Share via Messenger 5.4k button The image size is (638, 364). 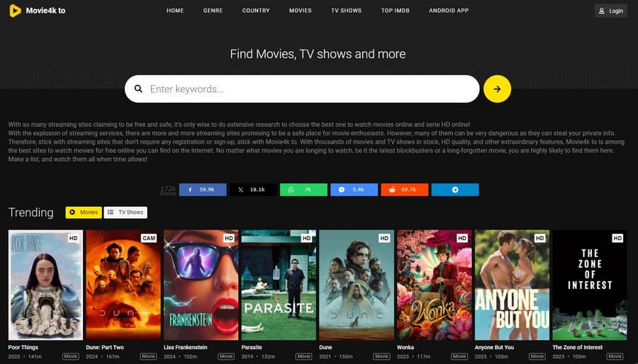354,190
